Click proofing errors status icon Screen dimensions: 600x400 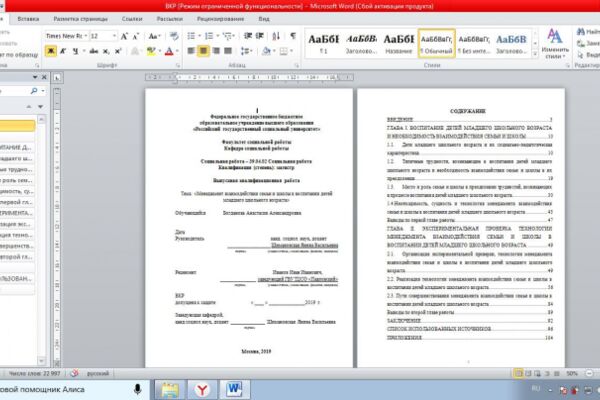point(75,373)
